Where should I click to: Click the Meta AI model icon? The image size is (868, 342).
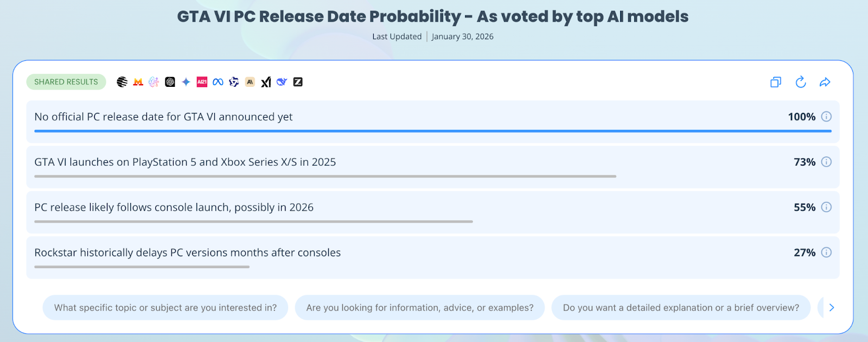(218, 82)
